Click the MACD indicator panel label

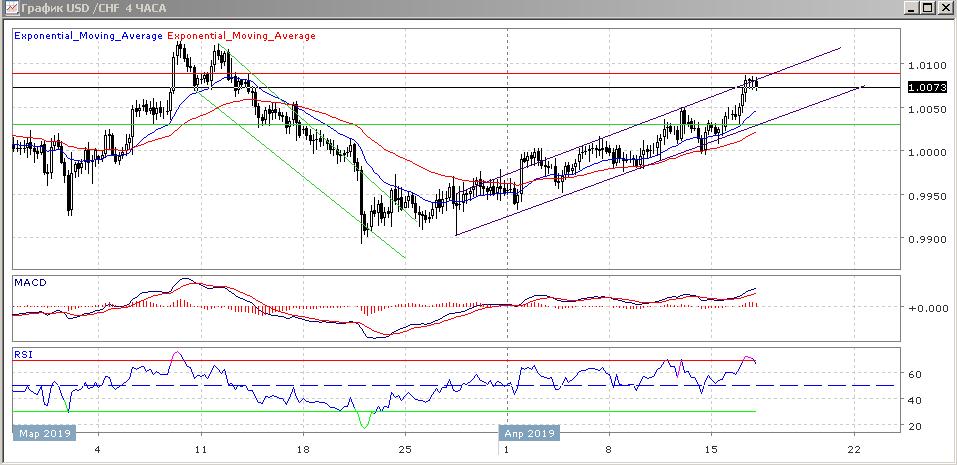coord(29,283)
